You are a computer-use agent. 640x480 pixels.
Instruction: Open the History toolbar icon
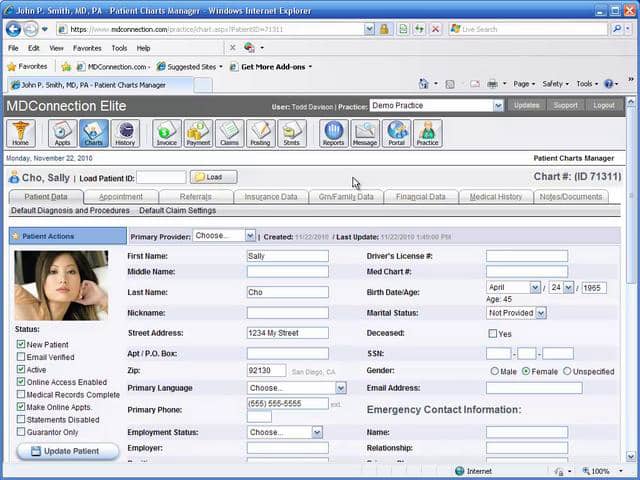[125, 133]
